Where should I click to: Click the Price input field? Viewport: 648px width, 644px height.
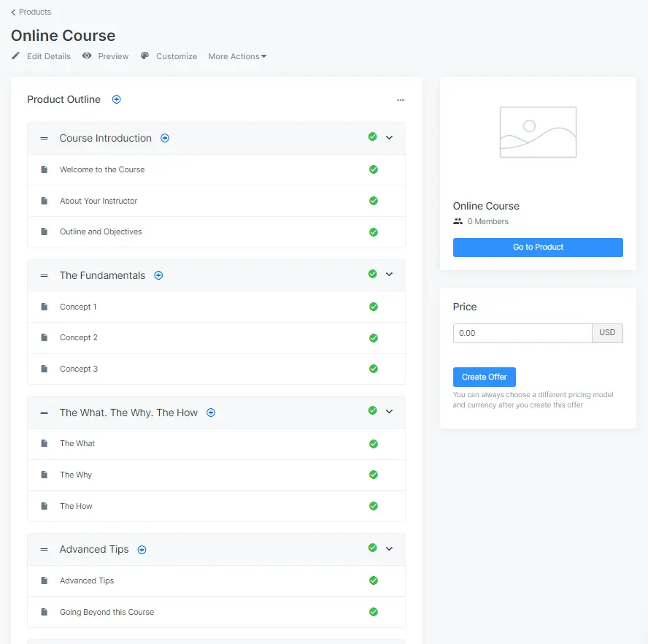click(522, 333)
